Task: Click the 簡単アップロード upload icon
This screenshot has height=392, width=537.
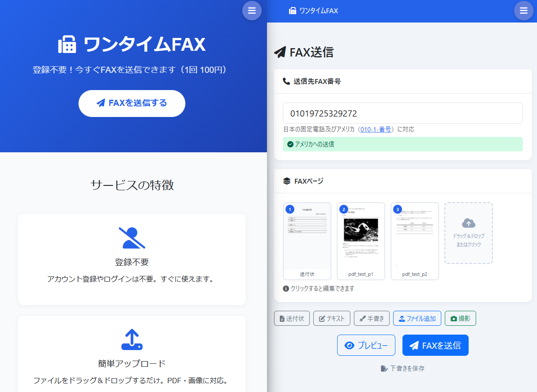Action: 131,339
